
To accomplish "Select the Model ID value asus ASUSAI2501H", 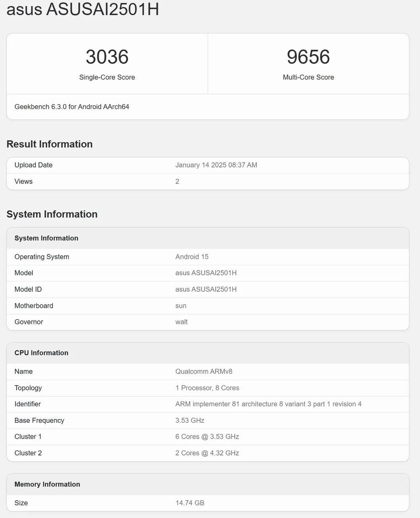I will (206, 289).
